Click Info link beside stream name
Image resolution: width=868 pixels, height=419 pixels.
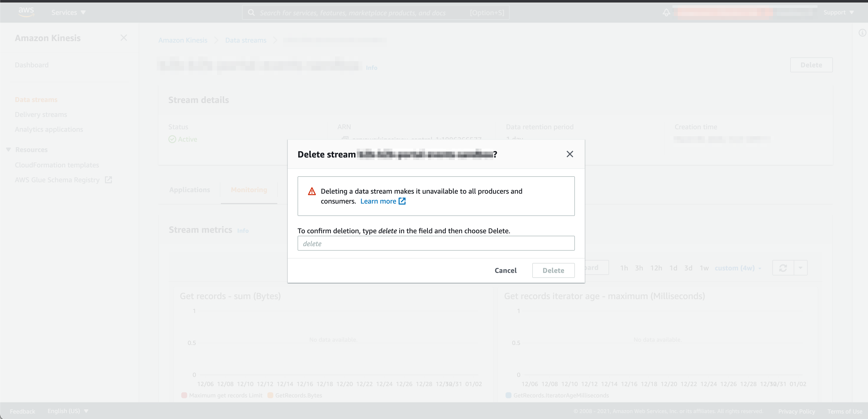[372, 68]
